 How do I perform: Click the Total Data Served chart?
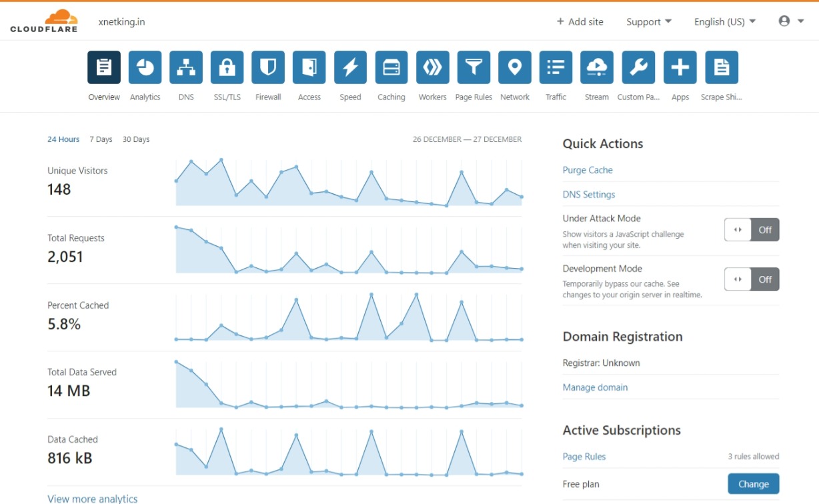[349, 385]
